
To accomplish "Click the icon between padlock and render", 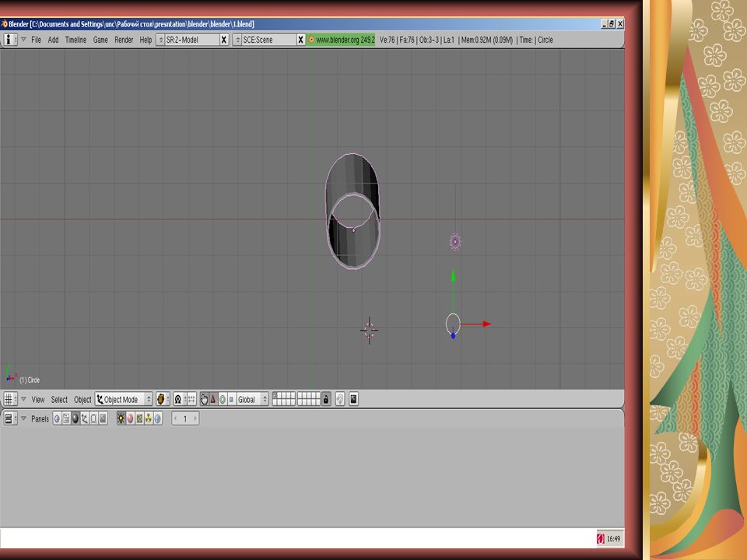I will 340,399.
